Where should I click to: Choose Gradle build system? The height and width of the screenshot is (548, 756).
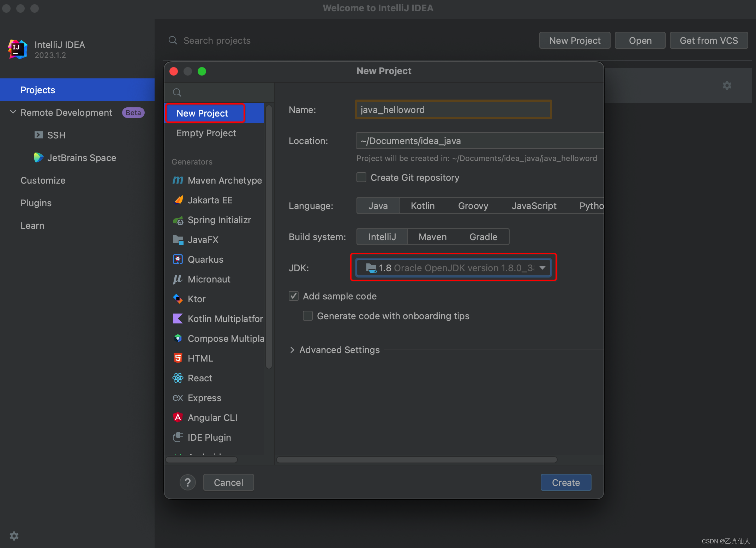point(484,237)
